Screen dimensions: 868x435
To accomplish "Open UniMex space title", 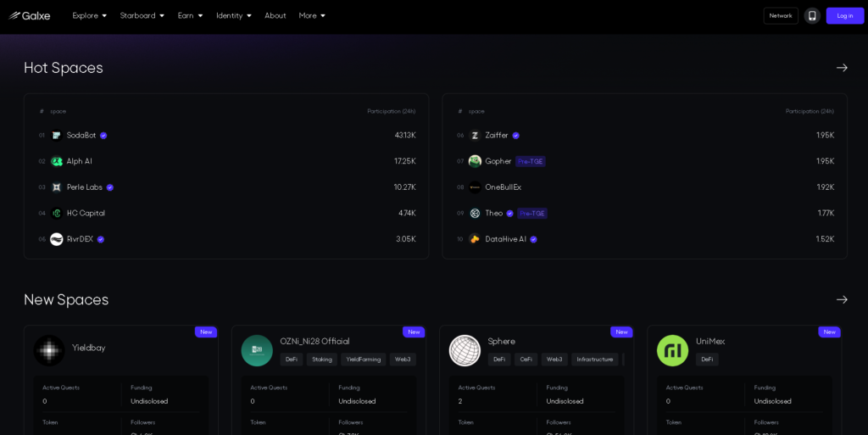I will point(710,342).
